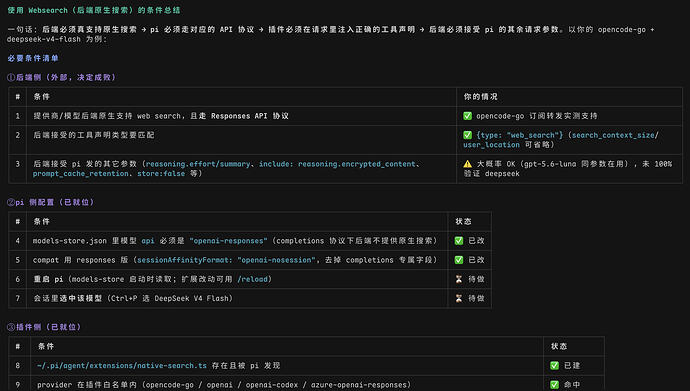Image resolution: width=690 pixels, height=391 pixels.
Task: Click the 你的情况 column header
Action: coord(481,97)
